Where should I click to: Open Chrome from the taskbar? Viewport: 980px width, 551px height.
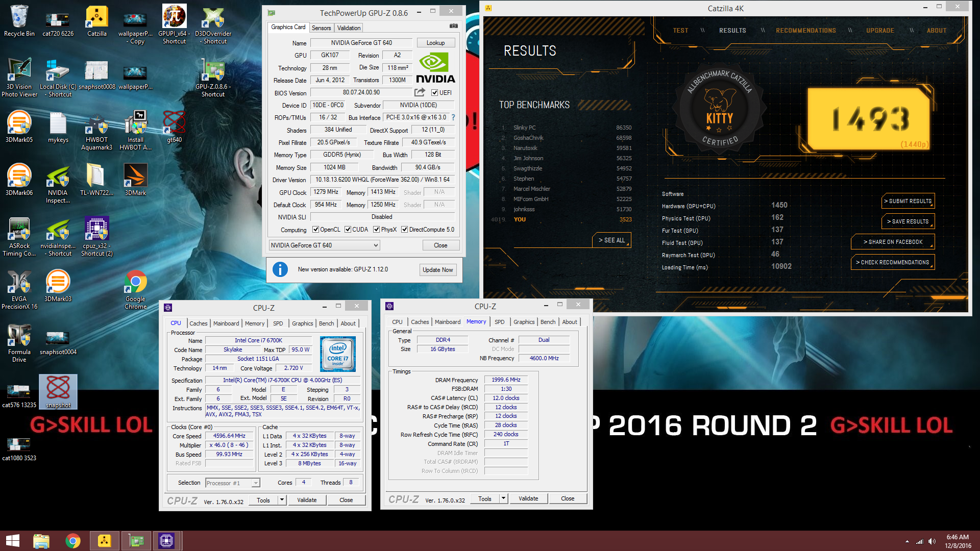72,541
